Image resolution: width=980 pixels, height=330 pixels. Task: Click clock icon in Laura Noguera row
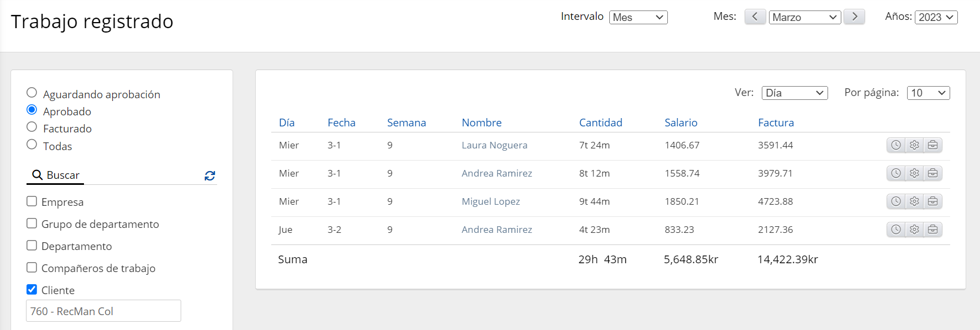896,145
